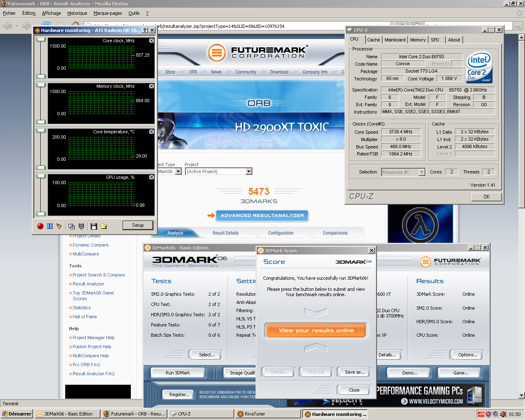
Task: Close the GPU usage graph
Action: pyautogui.click(x=151, y=177)
